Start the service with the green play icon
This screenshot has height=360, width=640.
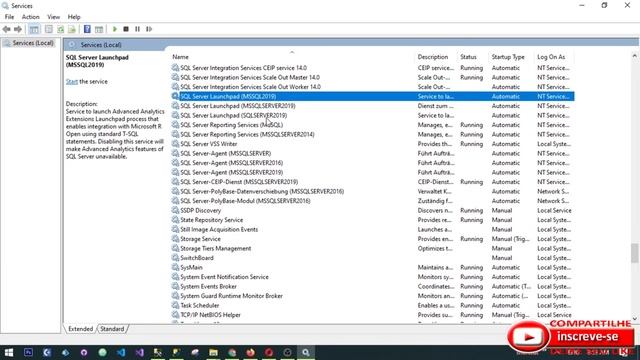(115, 29)
